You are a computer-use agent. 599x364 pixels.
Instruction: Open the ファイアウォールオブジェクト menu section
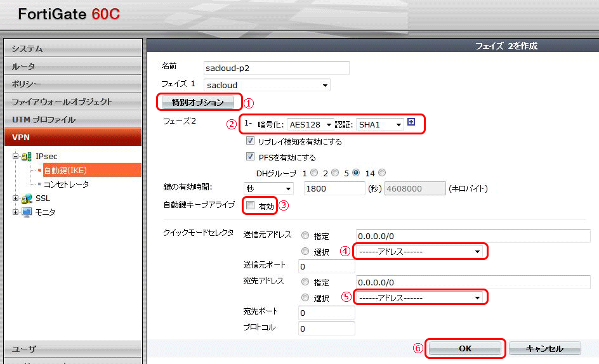(x=72, y=102)
